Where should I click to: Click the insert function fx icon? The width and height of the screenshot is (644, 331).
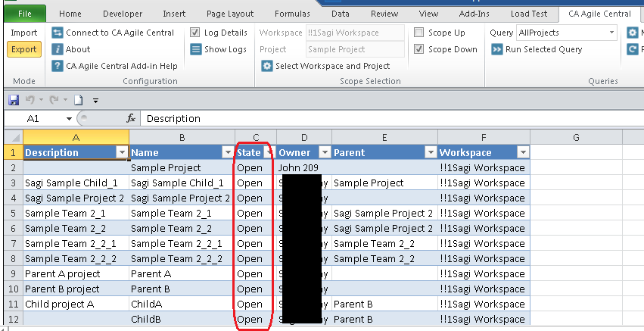131,118
